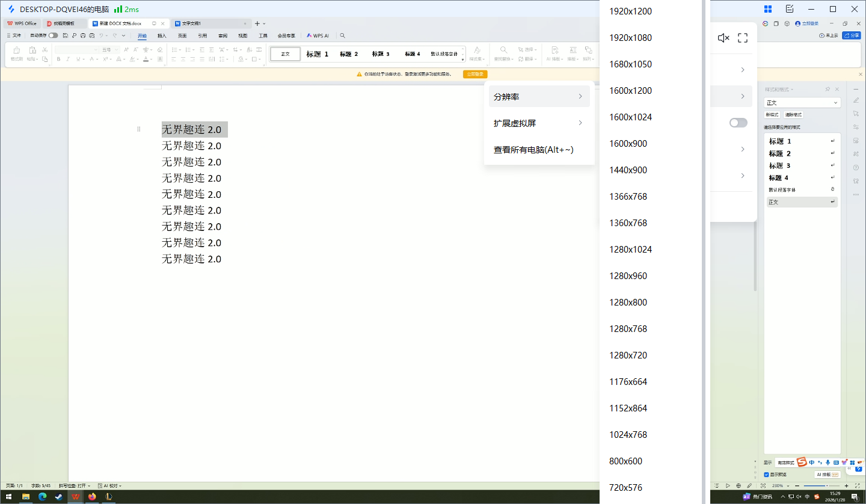866x504 pixels.
Task: Click the format painter (格式刷) icon
Action: [x=17, y=51]
